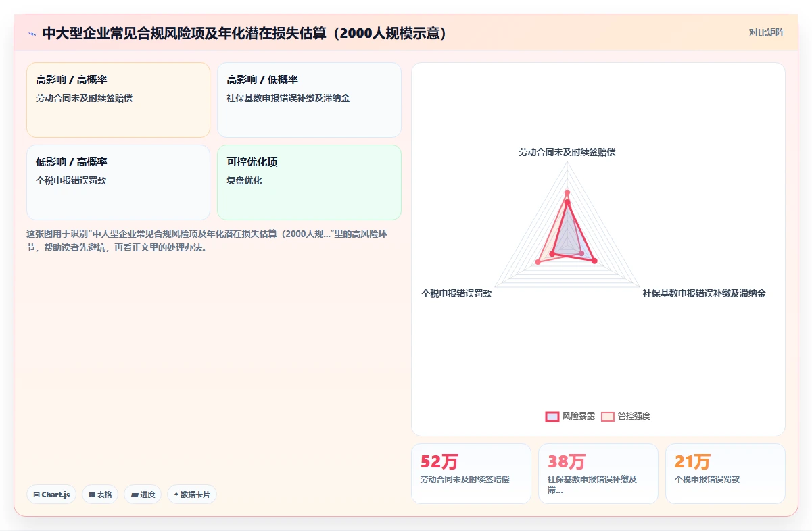The image size is (812, 531).
Task: Click 个税申报错误罚款 under the 21万 value
Action: point(707,479)
